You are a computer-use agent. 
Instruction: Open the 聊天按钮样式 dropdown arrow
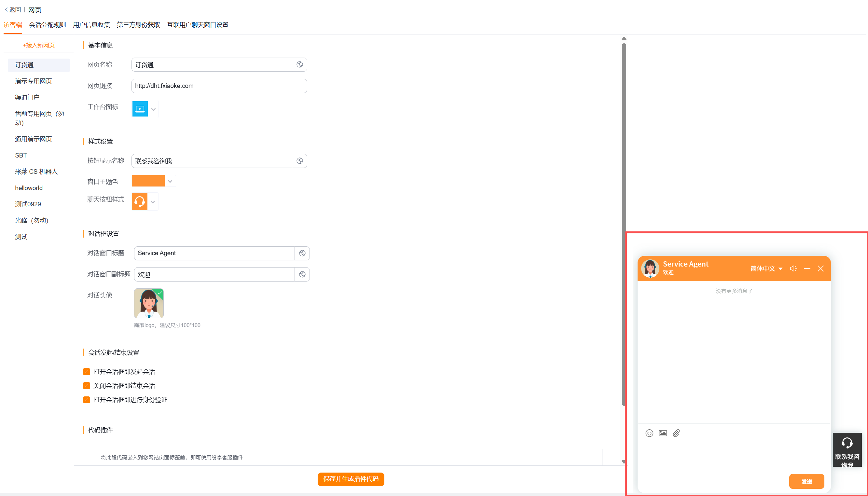click(x=153, y=202)
